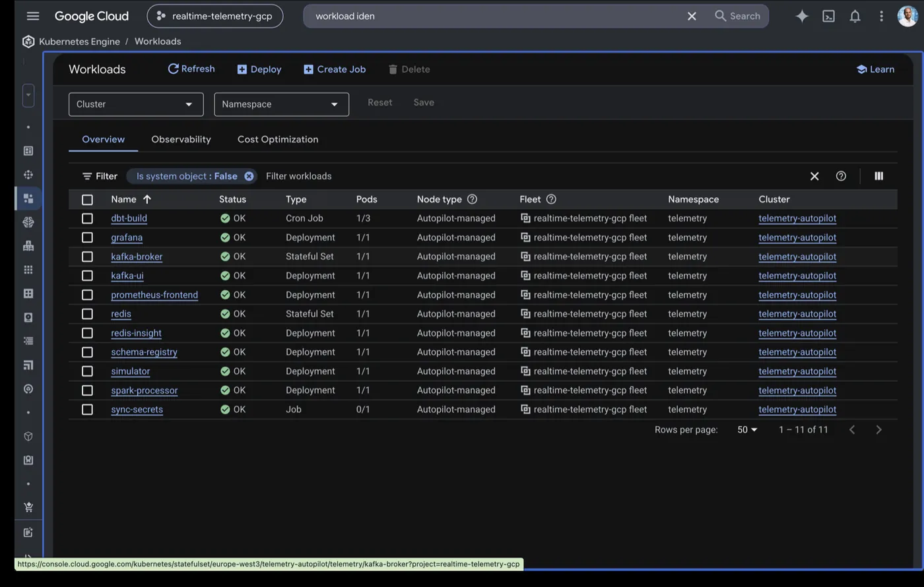Open the main navigation hamburger menu
Screen dimensions: 924x587
click(x=32, y=16)
